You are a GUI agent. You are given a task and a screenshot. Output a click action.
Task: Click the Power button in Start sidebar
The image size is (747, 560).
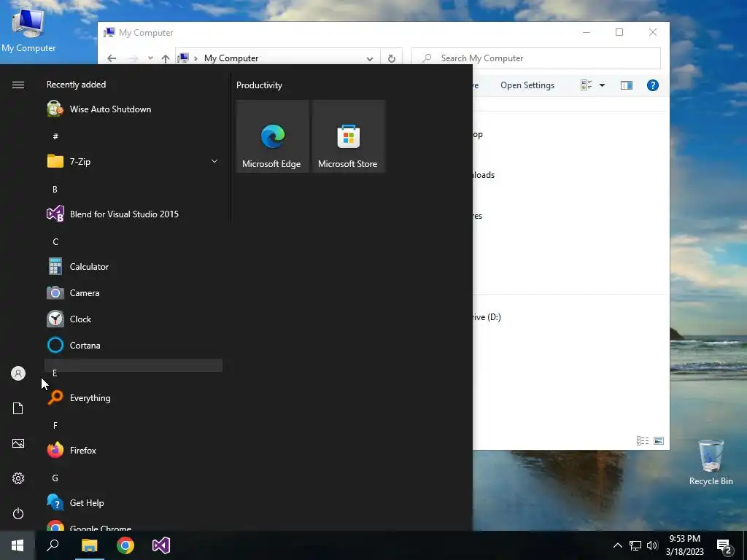click(18, 513)
